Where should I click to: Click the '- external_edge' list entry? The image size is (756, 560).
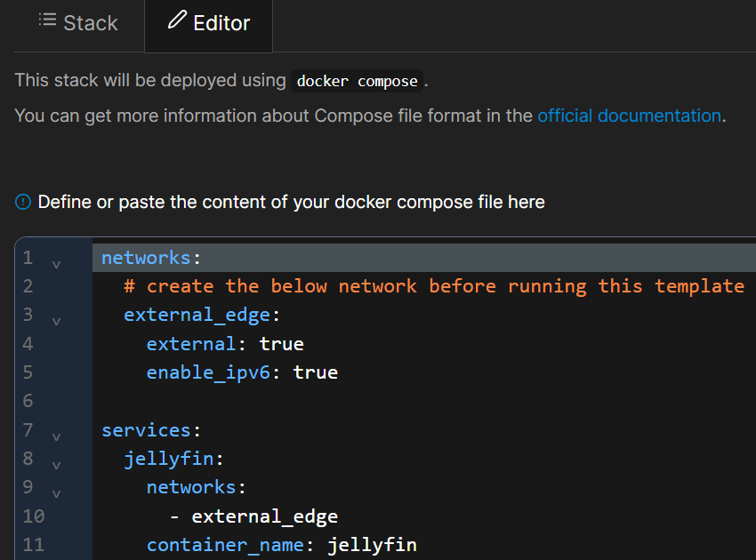[254, 516]
